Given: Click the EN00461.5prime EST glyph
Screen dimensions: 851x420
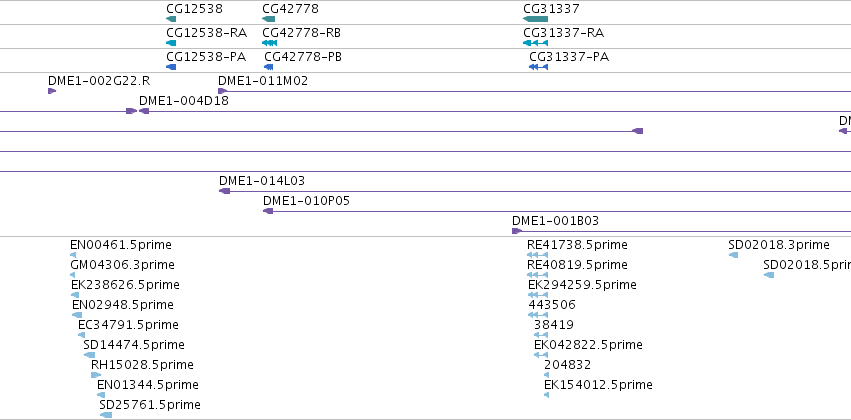Looking at the screenshot, I should tap(73, 255).
